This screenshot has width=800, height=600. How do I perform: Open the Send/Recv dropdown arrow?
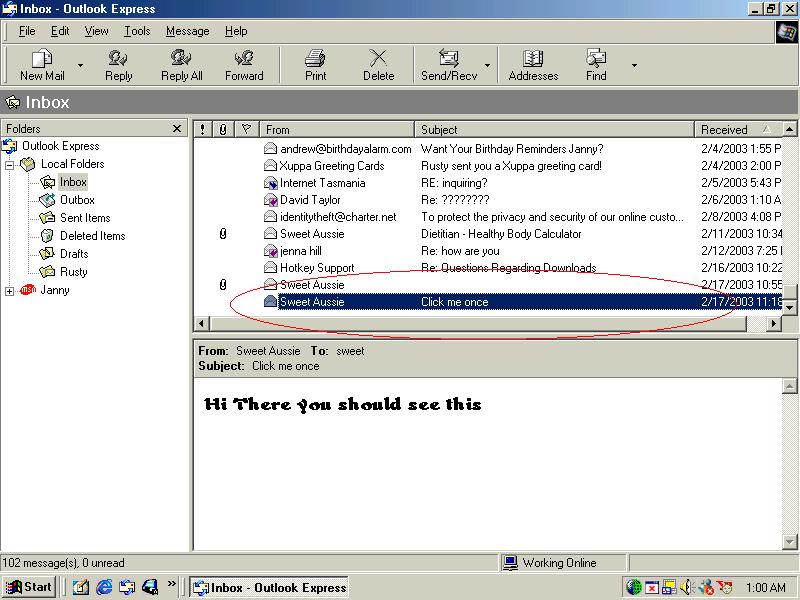coord(488,66)
